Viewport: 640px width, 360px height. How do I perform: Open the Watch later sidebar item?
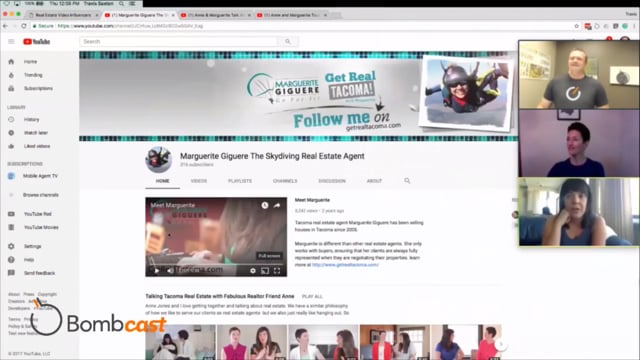[36, 133]
